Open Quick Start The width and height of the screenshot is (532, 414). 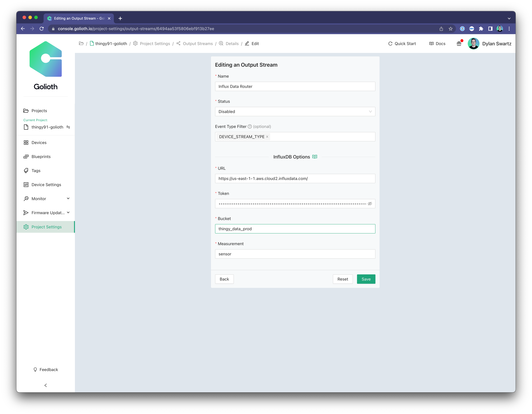pos(402,44)
